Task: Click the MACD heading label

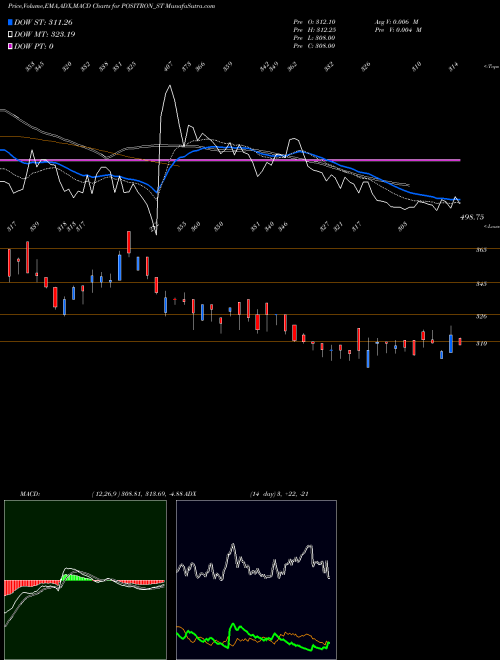Action: [x=30, y=494]
